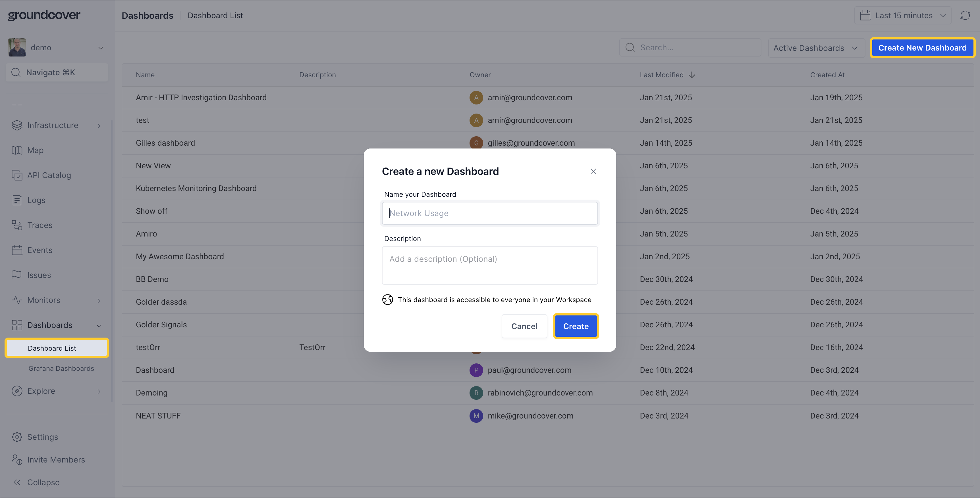Image resolution: width=980 pixels, height=498 pixels.
Task: Open the Dashboard List menu item
Action: pyautogui.click(x=52, y=348)
